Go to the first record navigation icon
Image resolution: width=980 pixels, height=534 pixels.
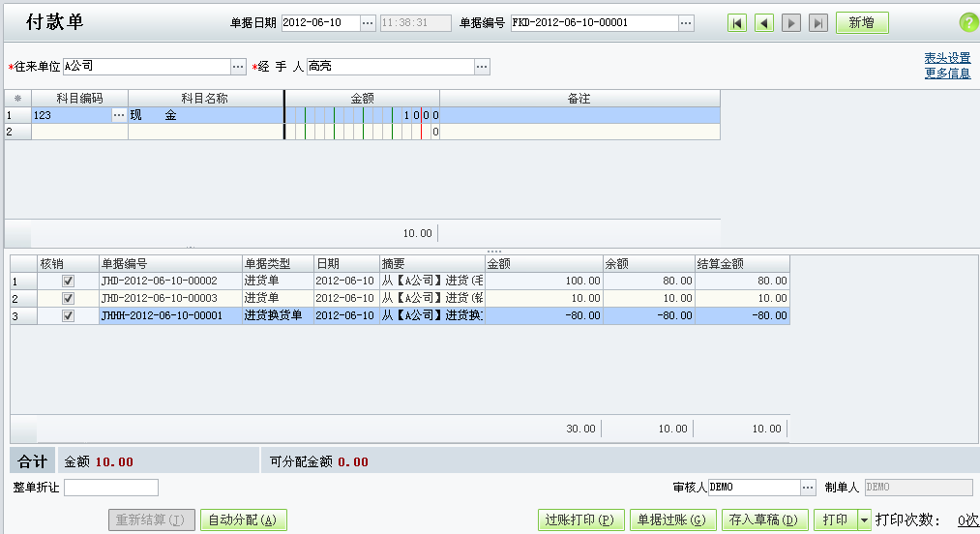click(x=737, y=23)
